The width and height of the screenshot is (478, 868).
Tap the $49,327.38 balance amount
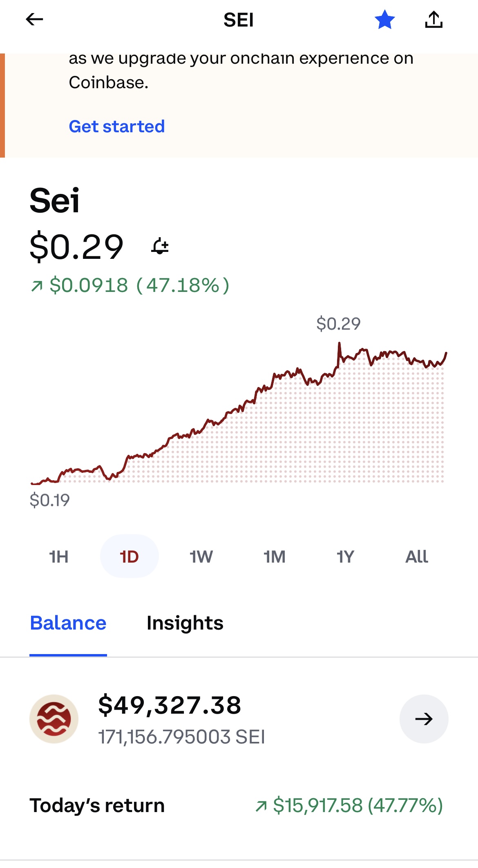coord(170,705)
